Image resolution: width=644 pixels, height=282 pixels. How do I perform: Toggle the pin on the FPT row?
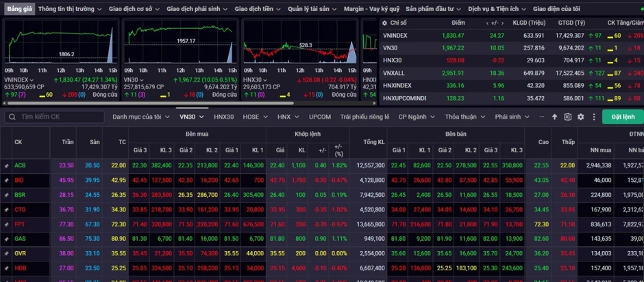[6, 224]
